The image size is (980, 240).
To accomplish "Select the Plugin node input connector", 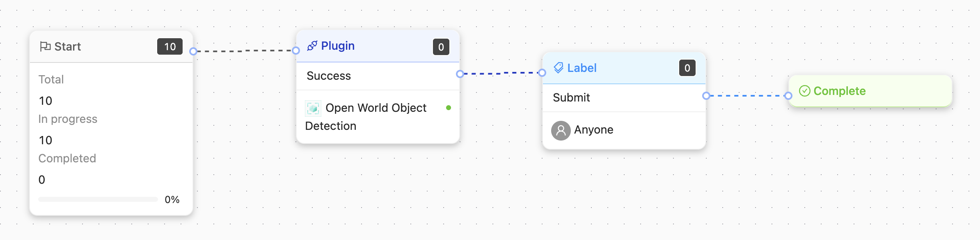I will click(296, 51).
